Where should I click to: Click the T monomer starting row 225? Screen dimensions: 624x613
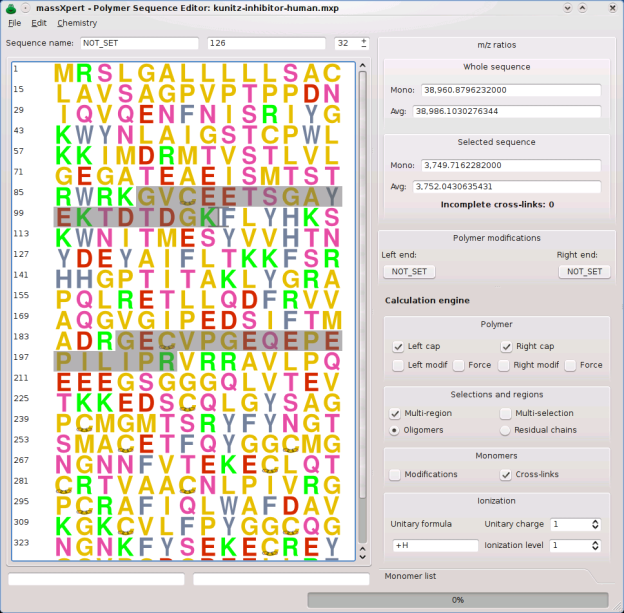click(65, 403)
